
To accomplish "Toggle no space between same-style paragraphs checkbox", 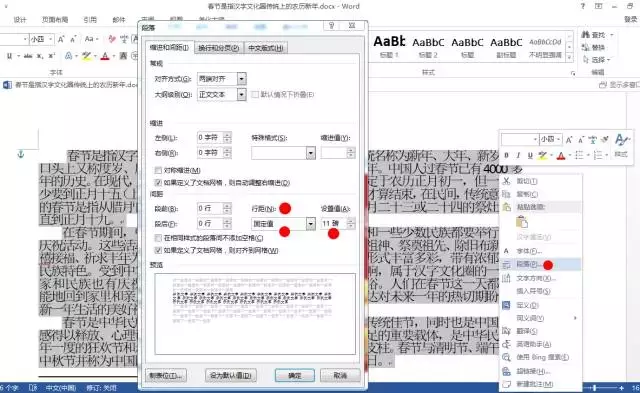I will pyautogui.click(x=158, y=238).
